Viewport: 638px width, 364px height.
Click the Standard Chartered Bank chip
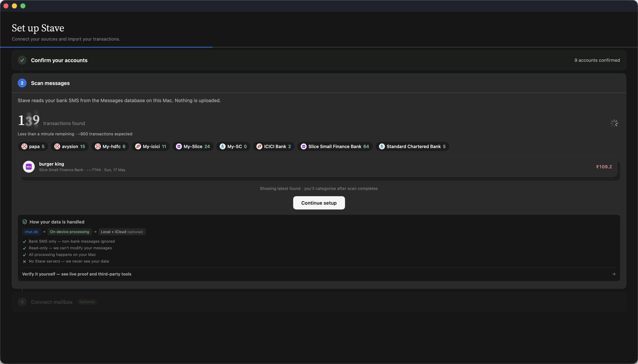[412, 146]
